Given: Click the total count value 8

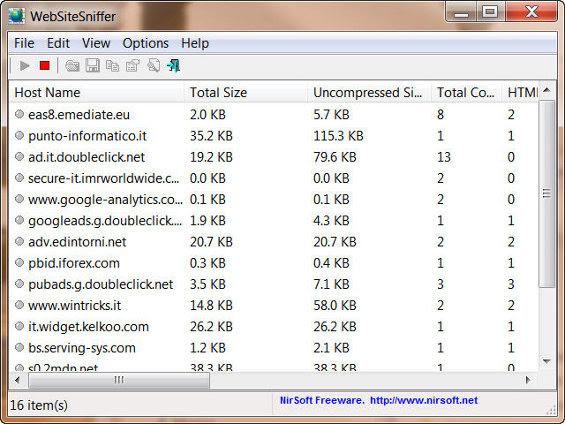Looking at the screenshot, I should [x=440, y=115].
